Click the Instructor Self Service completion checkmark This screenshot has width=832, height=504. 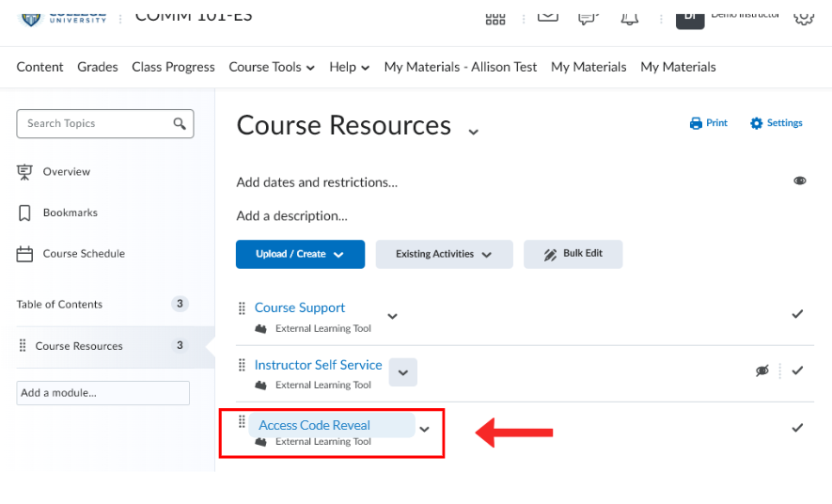point(797,370)
